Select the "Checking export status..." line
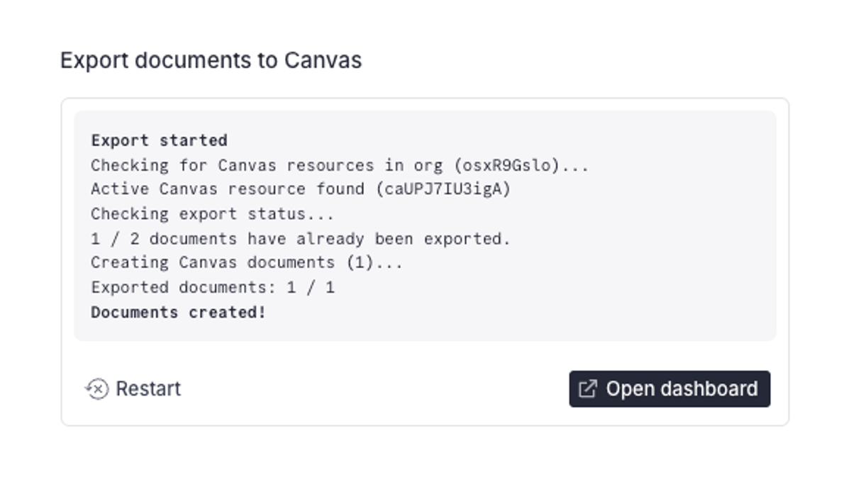This screenshot has height=504, width=851. tap(212, 214)
